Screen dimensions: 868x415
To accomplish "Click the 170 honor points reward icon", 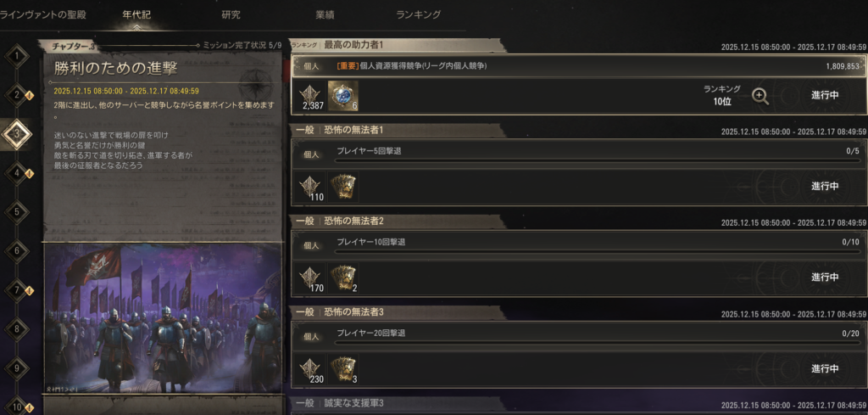I will click(x=310, y=278).
